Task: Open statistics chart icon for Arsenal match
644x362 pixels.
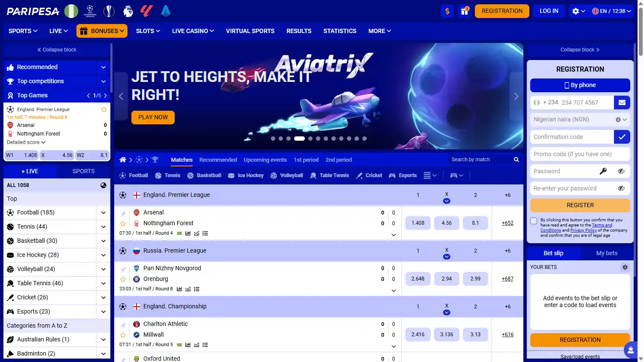Action: (x=188, y=233)
